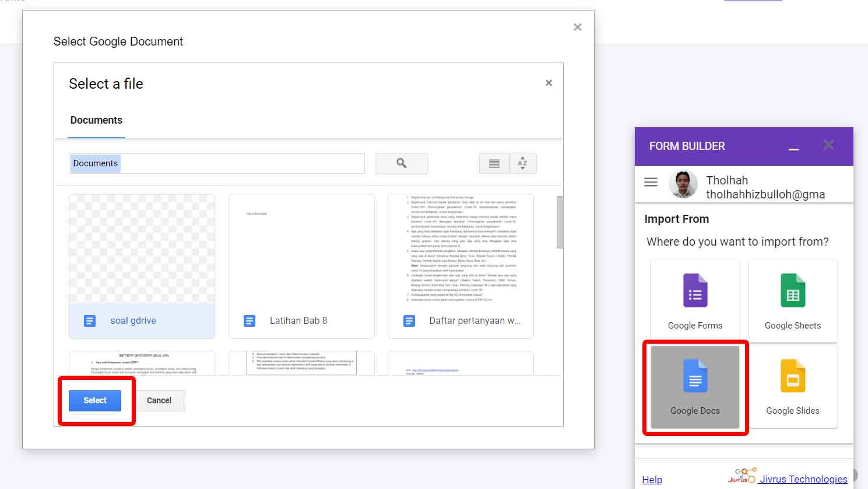Click Tholhah's profile avatar picture
This screenshot has width=868, height=489.
point(683,184)
